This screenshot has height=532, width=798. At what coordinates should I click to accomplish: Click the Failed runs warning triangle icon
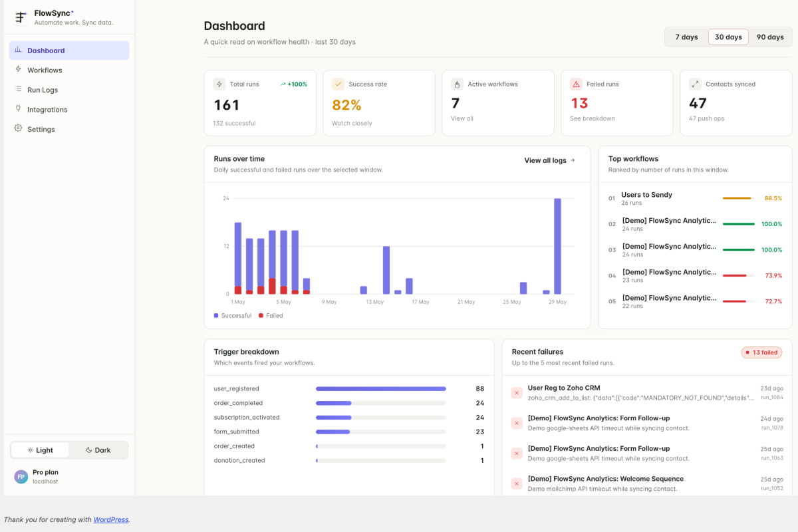tap(576, 84)
